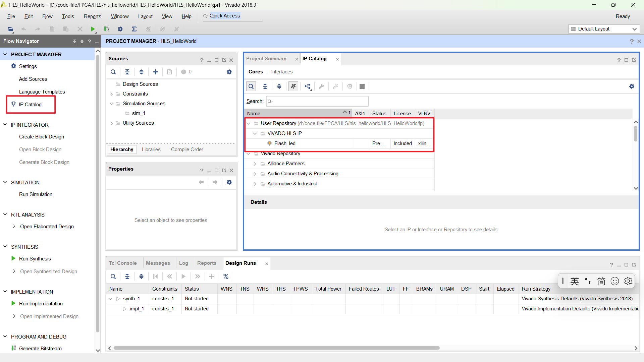Click IP Catalog search input field
Image resolution: width=644 pixels, height=362 pixels.
tap(317, 101)
